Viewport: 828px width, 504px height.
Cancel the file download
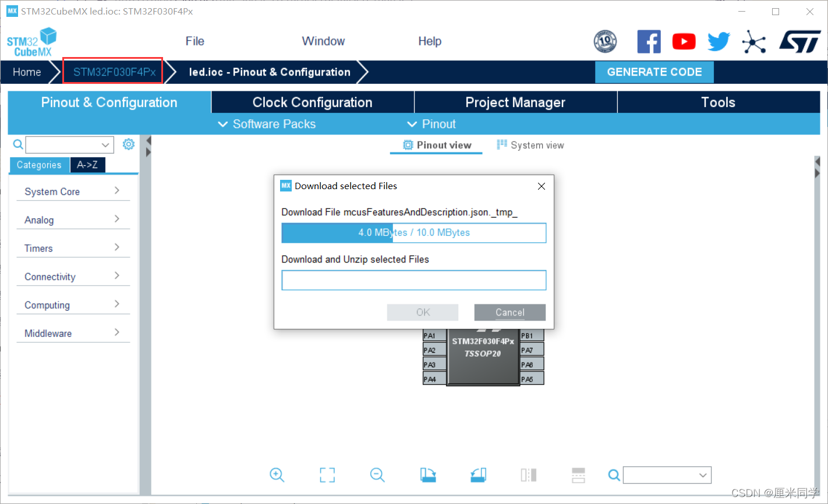tap(510, 313)
